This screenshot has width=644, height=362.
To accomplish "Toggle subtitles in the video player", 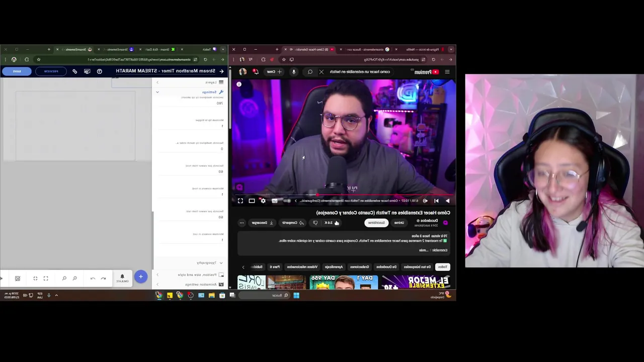I will [x=274, y=201].
